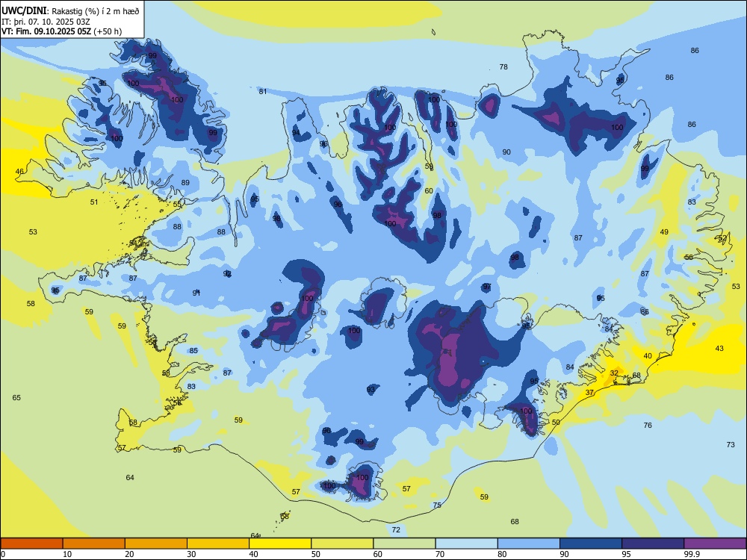
Task: Click the 95–99.9 indigo legend swatch
Action: click(x=653, y=544)
